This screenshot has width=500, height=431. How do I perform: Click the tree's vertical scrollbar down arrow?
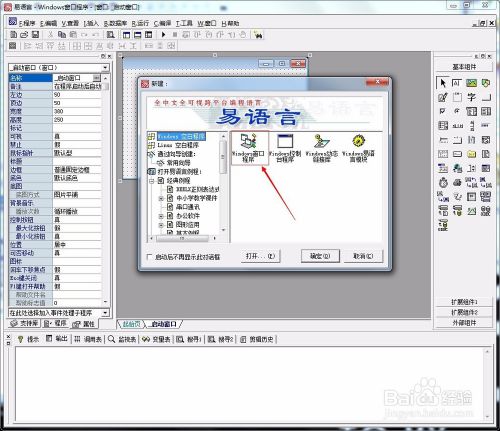pyautogui.click(x=223, y=230)
